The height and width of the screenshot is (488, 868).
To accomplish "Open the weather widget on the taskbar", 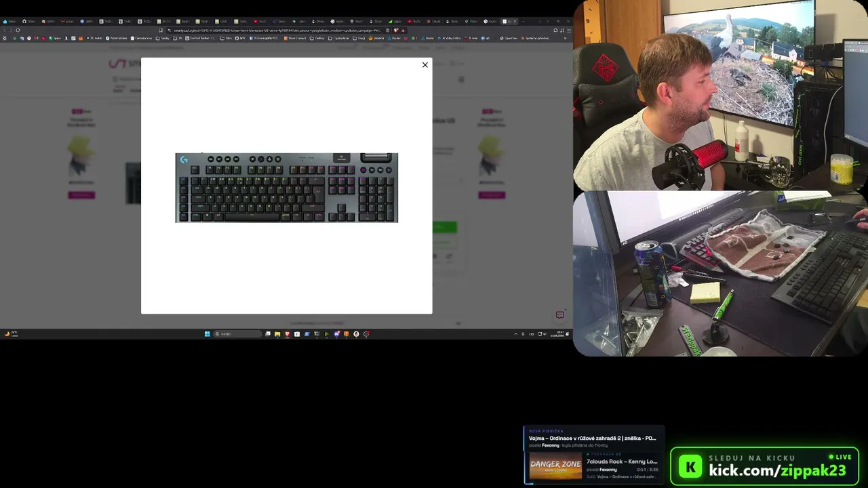I will tap(11, 333).
